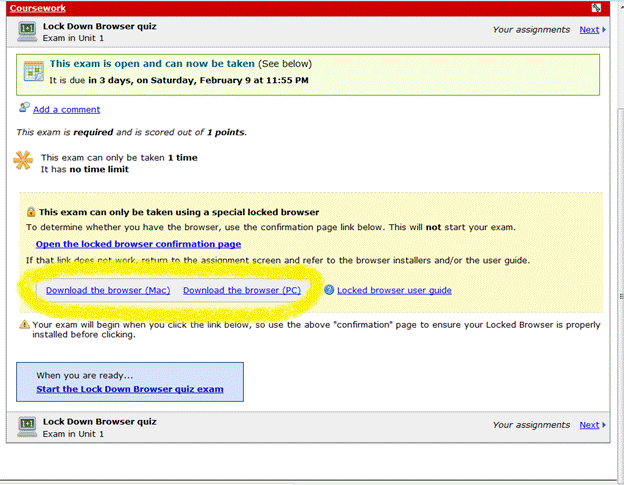Open the Locked browser user guide
This screenshot has width=624, height=485.
[394, 290]
